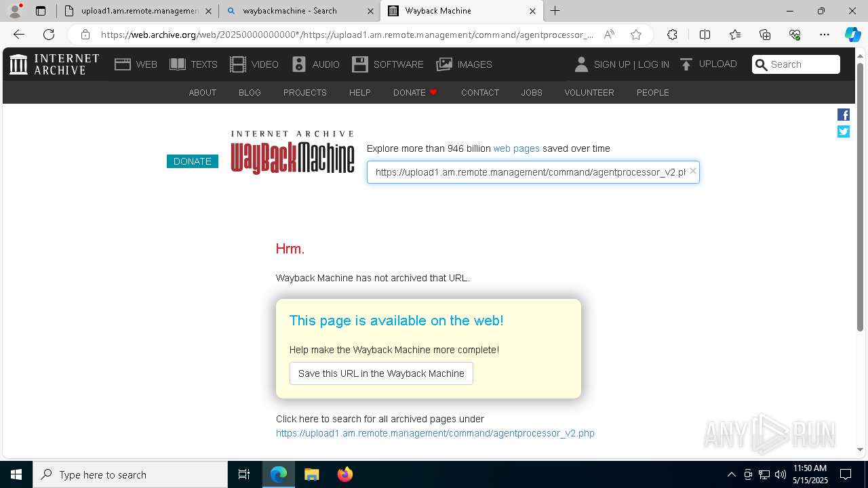This screenshot has width=868, height=488.
Task: Focus the Internet Archive Search box
Action: pos(796,64)
